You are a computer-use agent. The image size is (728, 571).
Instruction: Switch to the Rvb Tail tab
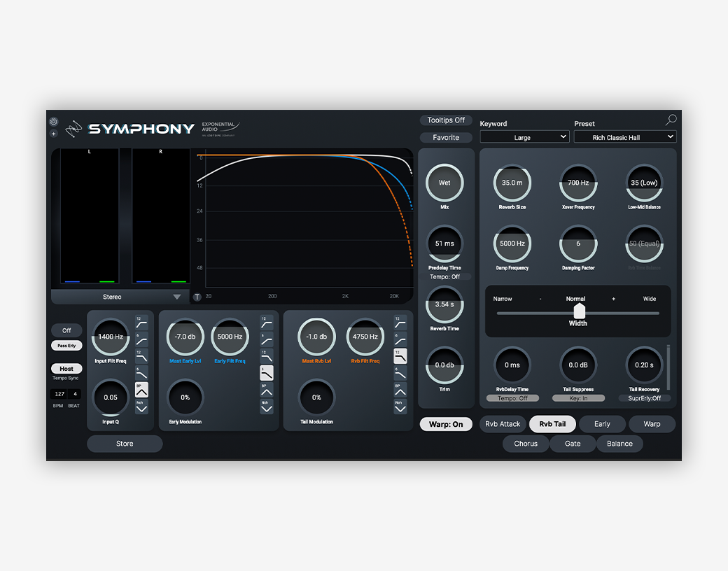(552, 424)
